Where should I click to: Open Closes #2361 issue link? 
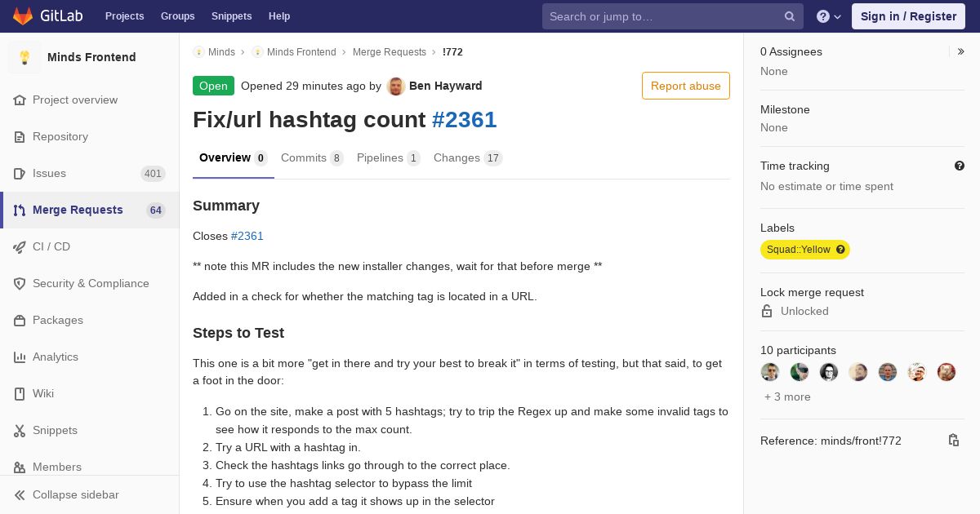tap(247, 236)
